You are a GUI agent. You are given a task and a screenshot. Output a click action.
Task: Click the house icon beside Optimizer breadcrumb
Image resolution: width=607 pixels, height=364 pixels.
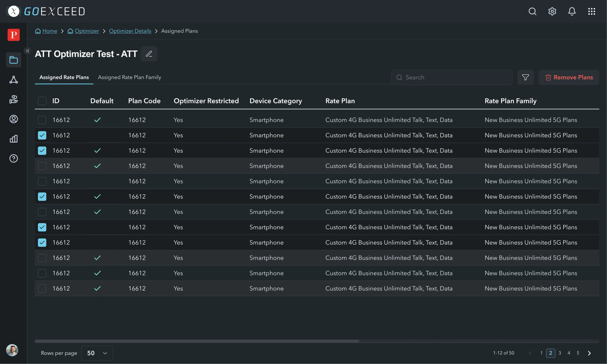(70, 31)
